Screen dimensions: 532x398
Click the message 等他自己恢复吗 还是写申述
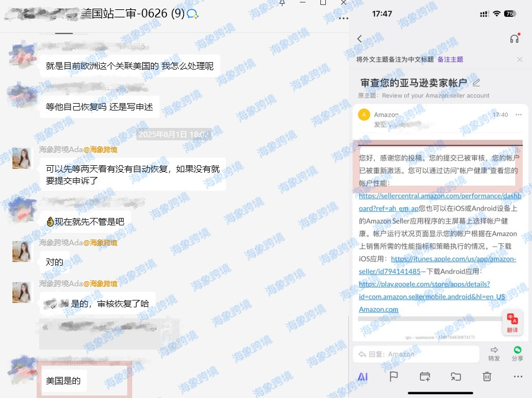click(x=99, y=107)
